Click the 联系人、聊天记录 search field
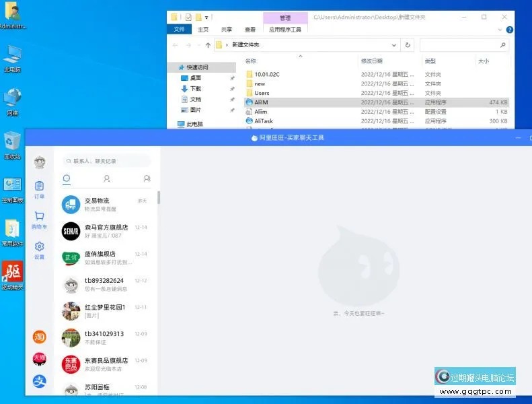 click(x=108, y=161)
